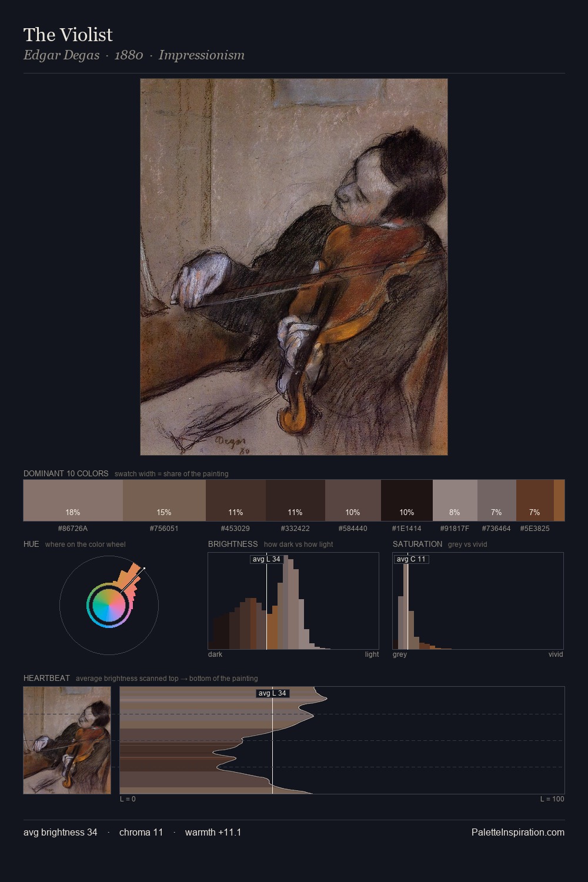The width and height of the screenshot is (588, 882).
Task: Choose the near-black 10% swatch above #1E1414
Action: pyautogui.click(x=407, y=500)
